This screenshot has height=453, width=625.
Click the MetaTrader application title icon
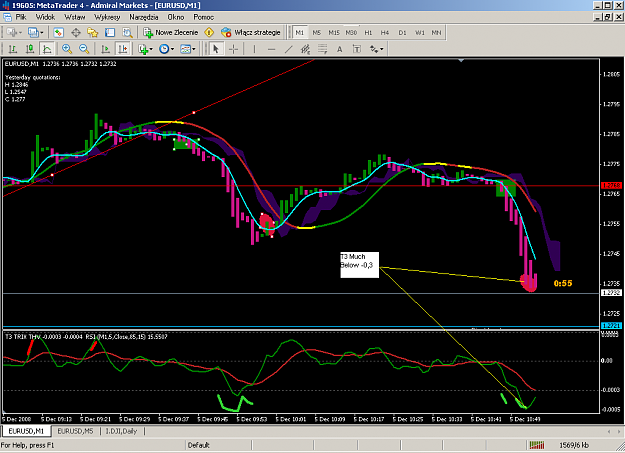pos(5,5)
